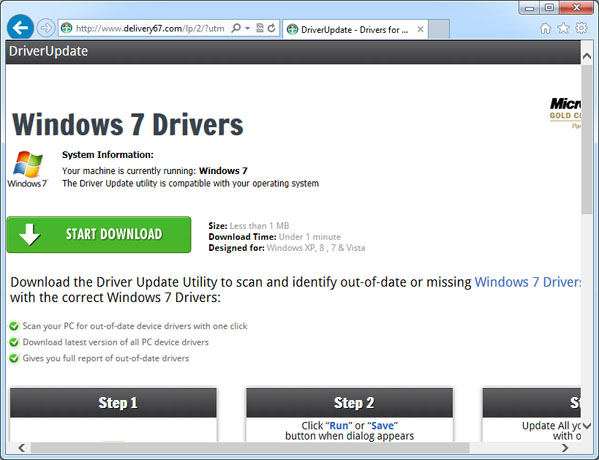Screen dimensions: 599x460
Task: Open the Tools gear menu
Action: click(x=581, y=28)
